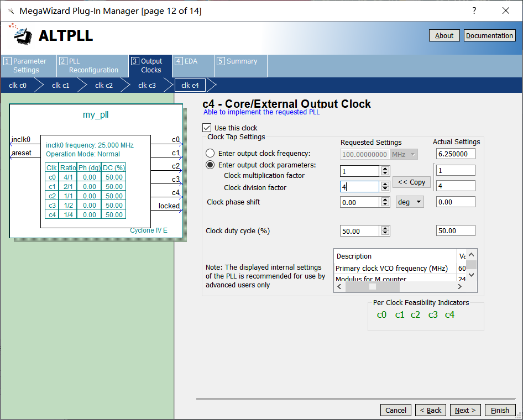Click the c0 feasibility indicator
The height and width of the screenshot is (420, 523).
(x=381, y=314)
